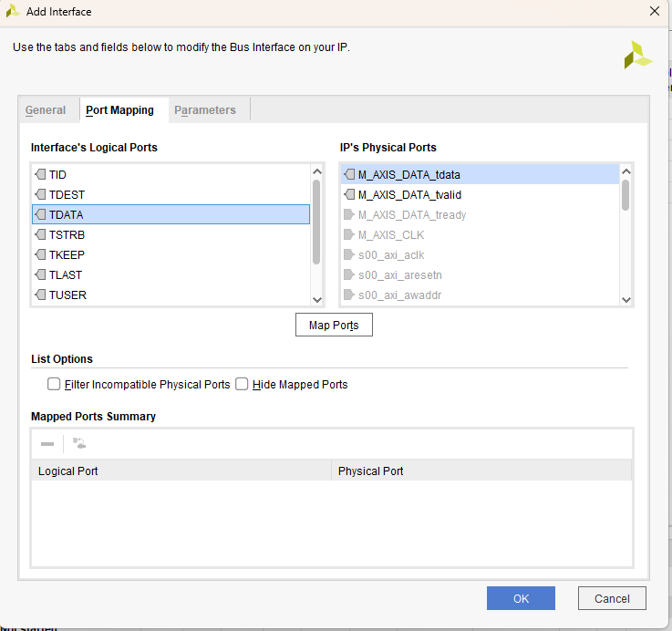672x631 pixels.
Task: Confirm with the OK button
Action: (521, 598)
